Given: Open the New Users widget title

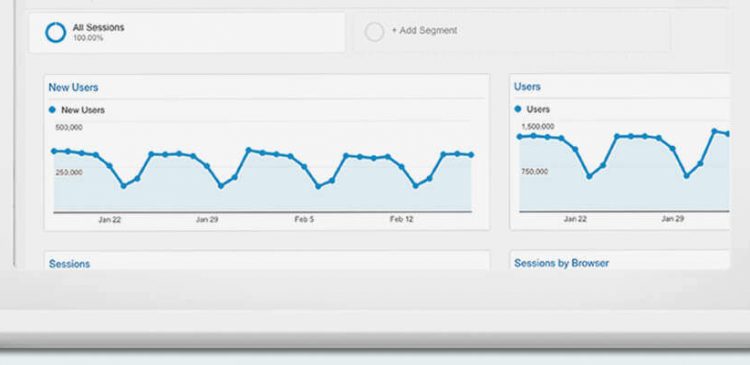Looking at the screenshot, I should [x=73, y=87].
